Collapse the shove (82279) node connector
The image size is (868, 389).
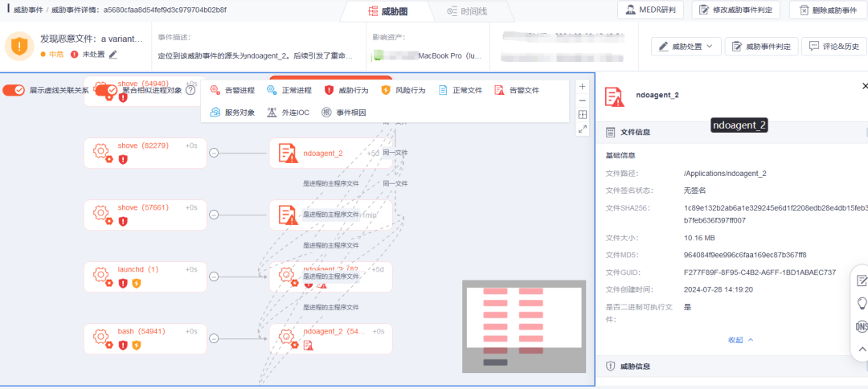coord(214,154)
